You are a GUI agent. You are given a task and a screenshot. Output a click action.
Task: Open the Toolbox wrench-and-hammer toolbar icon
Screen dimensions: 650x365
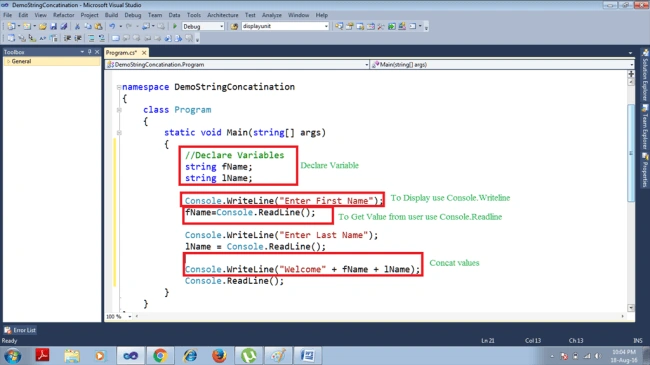[381, 26]
